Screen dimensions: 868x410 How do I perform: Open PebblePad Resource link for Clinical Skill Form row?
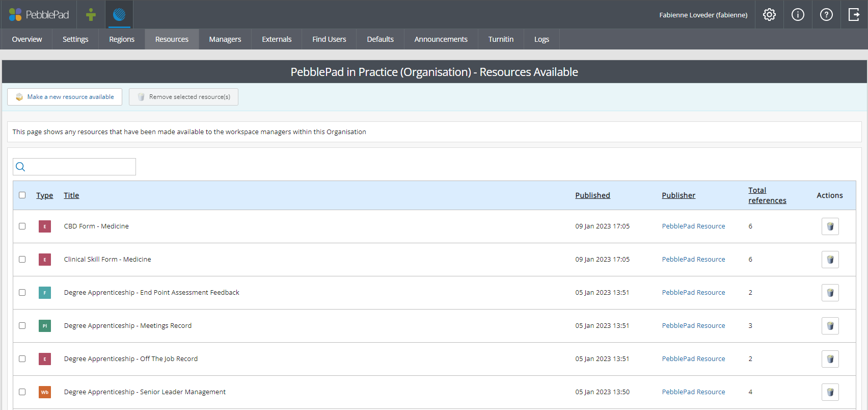pos(693,260)
